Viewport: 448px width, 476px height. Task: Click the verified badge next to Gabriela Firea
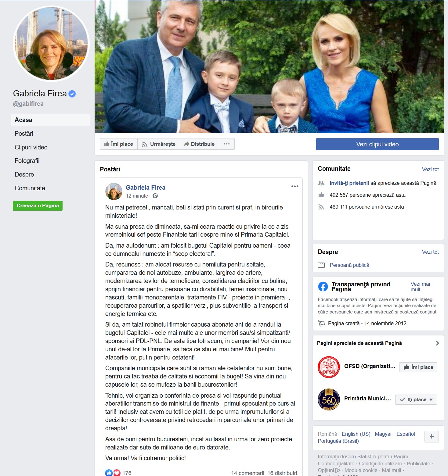click(72, 94)
